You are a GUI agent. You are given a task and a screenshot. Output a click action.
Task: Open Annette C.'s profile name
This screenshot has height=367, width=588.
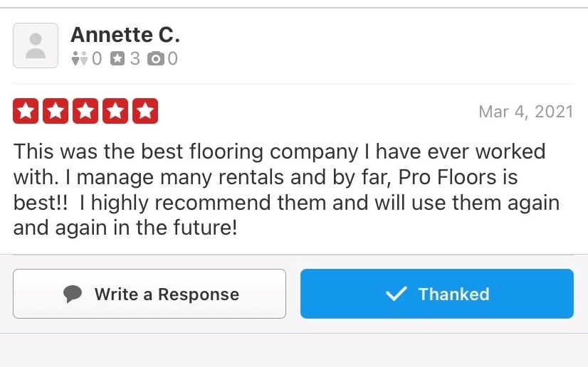[125, 34]
